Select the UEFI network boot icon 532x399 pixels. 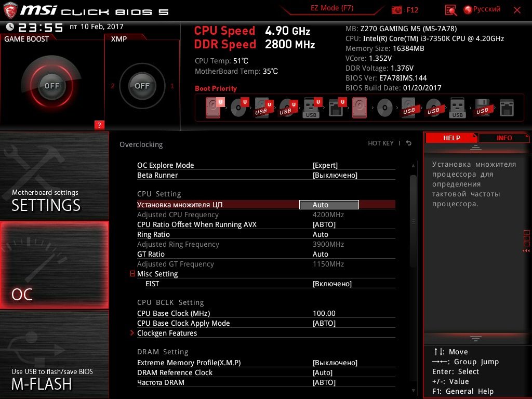pyautogui.click(x=337, y=108)
